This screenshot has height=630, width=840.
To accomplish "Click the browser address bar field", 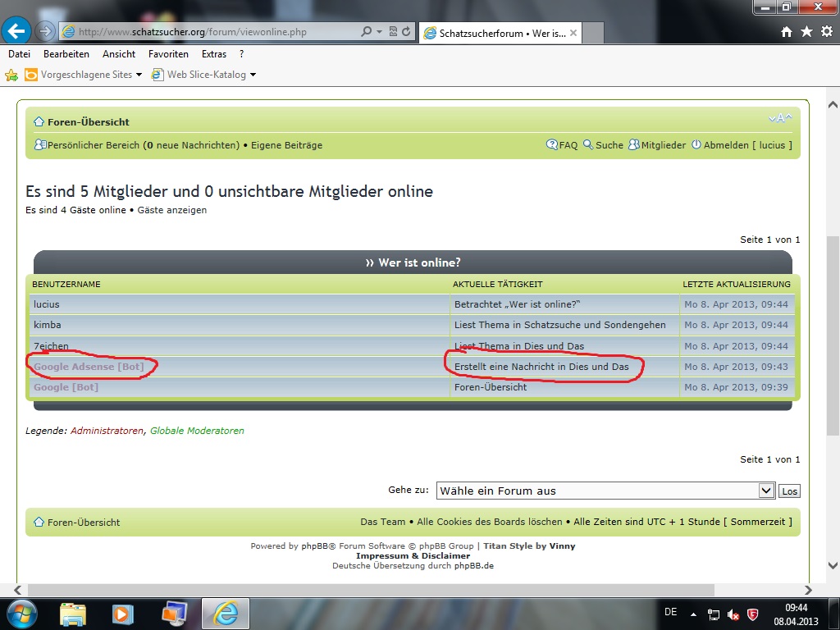I will (x=215, y=32).
